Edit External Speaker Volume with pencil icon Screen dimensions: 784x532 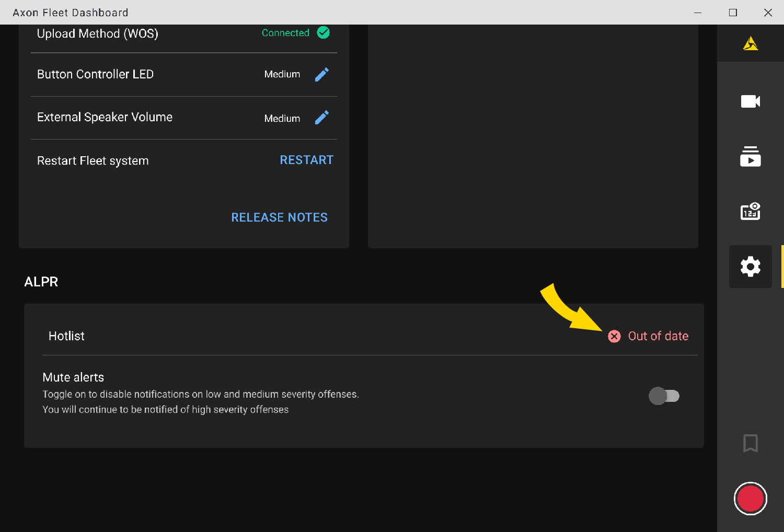(x=321, y=117)
